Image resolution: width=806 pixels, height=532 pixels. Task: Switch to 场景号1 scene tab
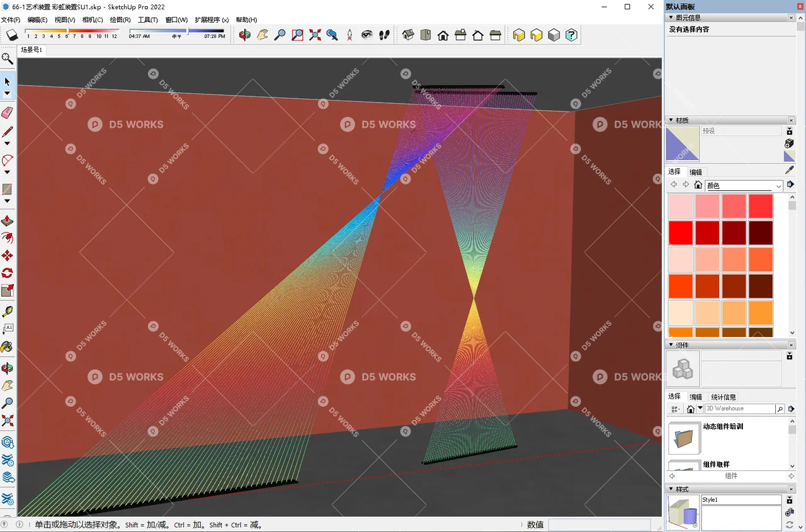31,50
